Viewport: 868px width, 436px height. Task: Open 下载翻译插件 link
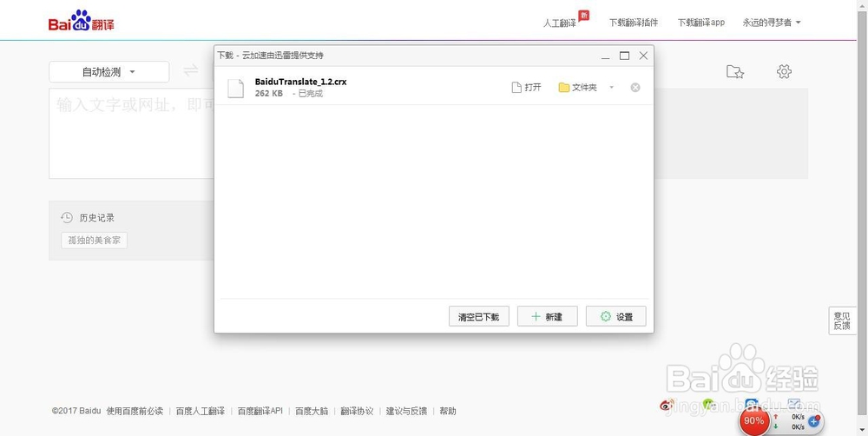(634, 23)
